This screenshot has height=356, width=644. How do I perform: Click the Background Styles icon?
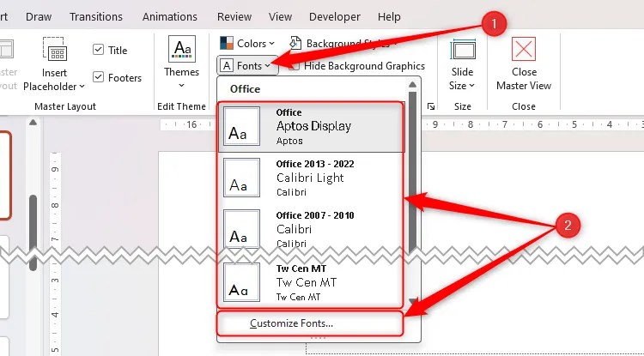tap(295, 43)
